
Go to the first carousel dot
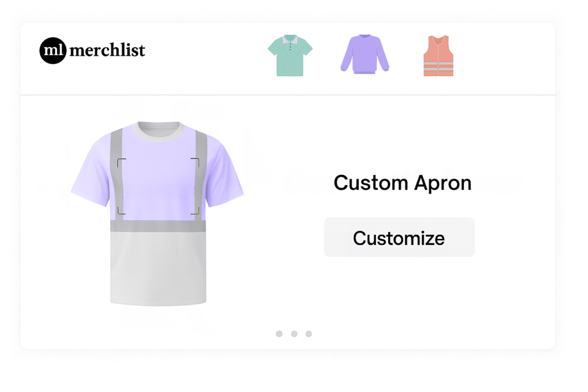279,333
